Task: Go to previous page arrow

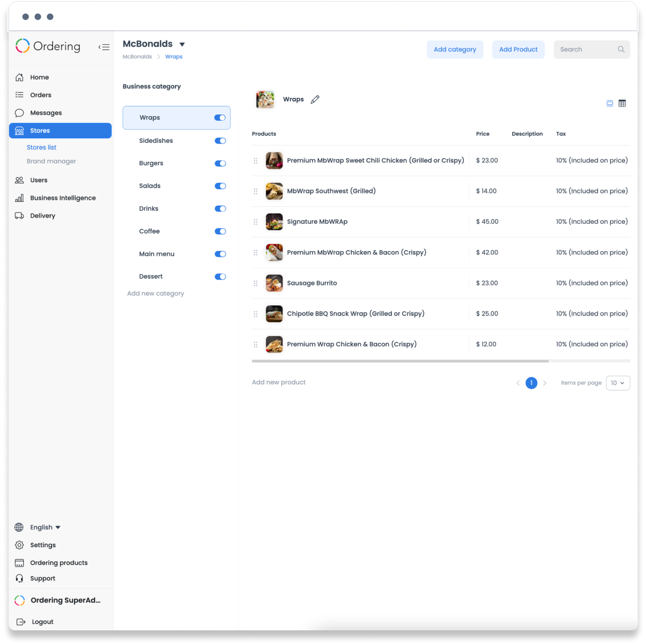Action: pos(518,383)
